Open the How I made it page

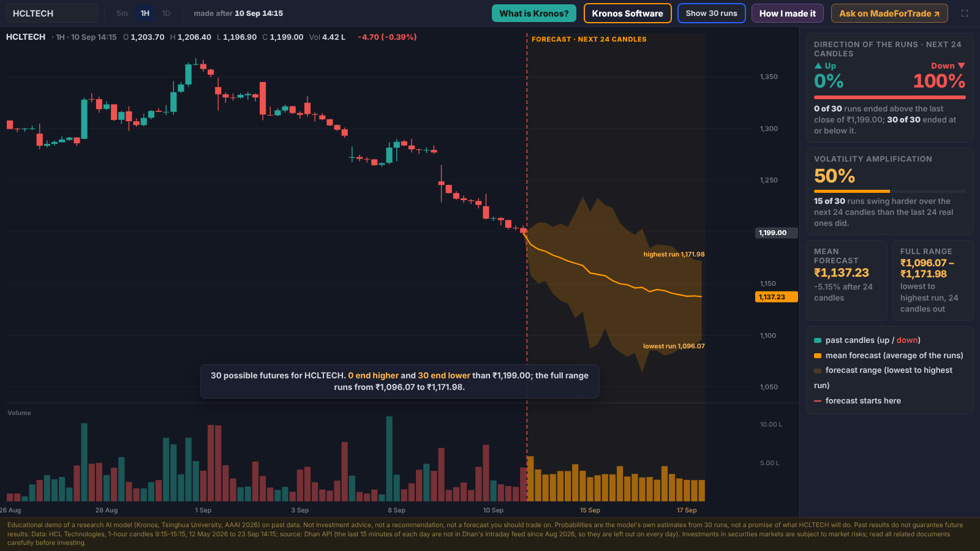click(x=788, y=13)
